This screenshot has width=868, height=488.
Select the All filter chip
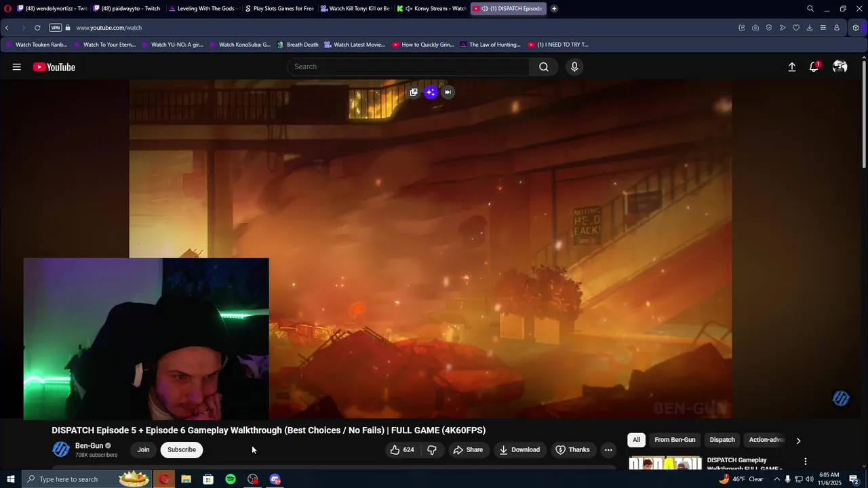point(636,440)
